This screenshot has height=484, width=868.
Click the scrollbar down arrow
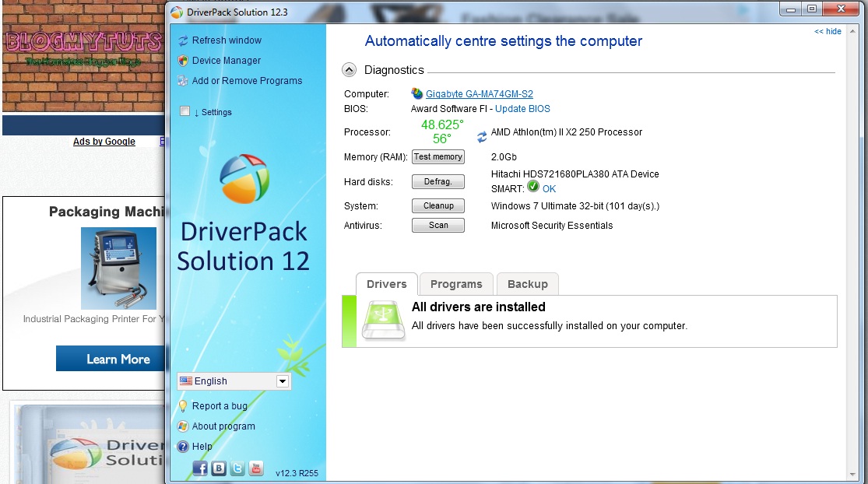(x=853, y=475)
